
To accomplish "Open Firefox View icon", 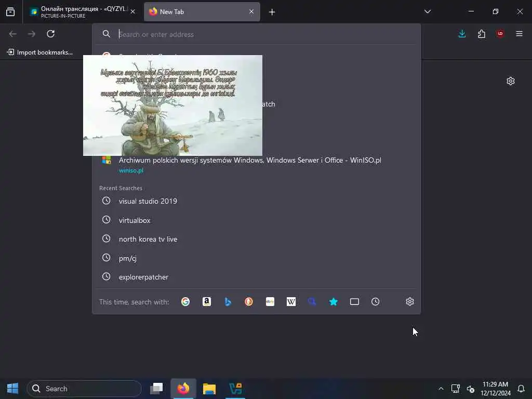I will click(x=10, y=12).
